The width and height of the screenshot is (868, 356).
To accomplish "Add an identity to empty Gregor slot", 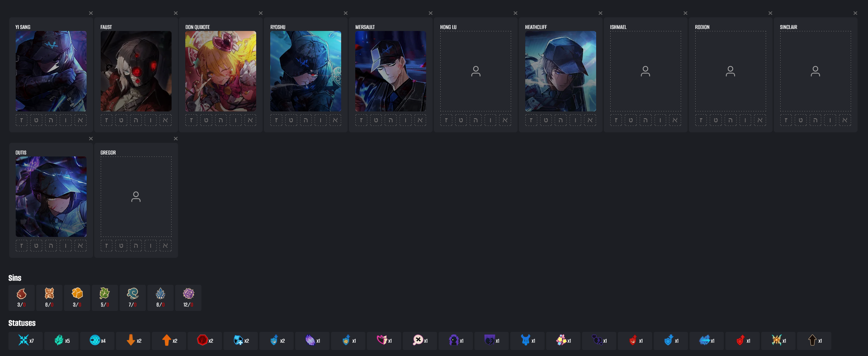I will [x=136, y=197].
